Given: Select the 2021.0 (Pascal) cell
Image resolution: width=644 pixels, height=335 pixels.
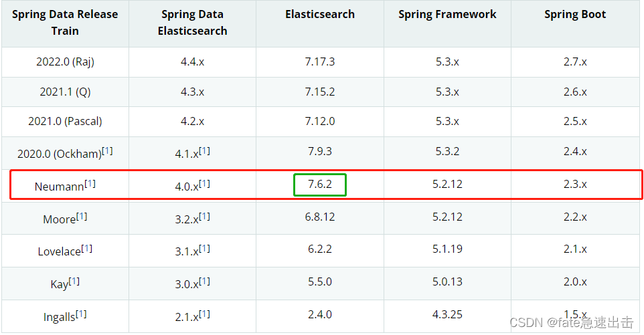Looking at the screenshot, I should tap(65, 122).
